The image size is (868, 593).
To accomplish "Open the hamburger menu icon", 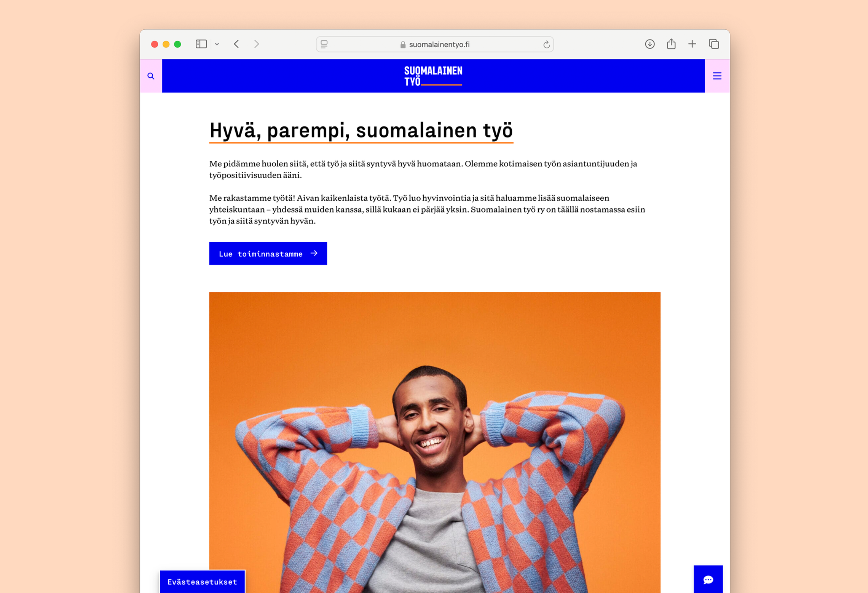I will (717, 76).
